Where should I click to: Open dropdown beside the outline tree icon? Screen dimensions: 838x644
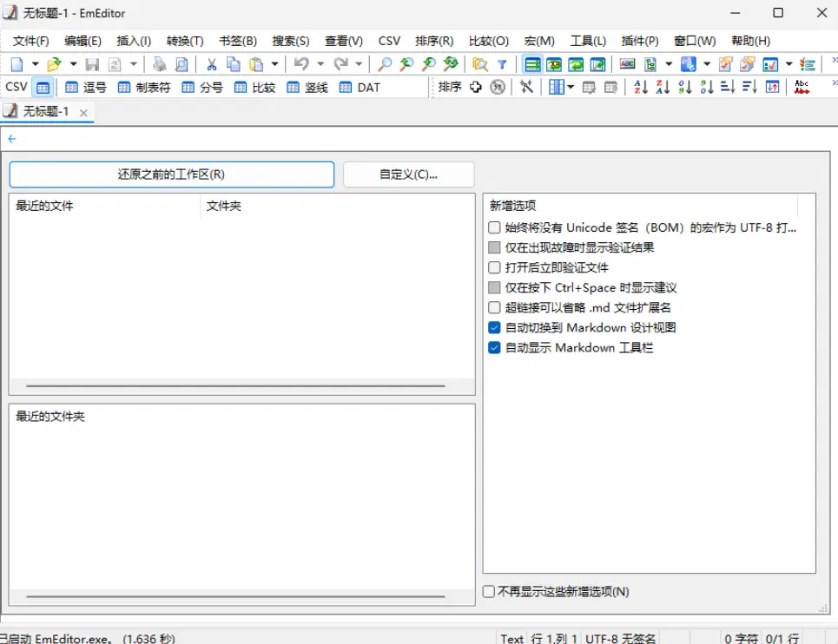[x=669, y=64]
